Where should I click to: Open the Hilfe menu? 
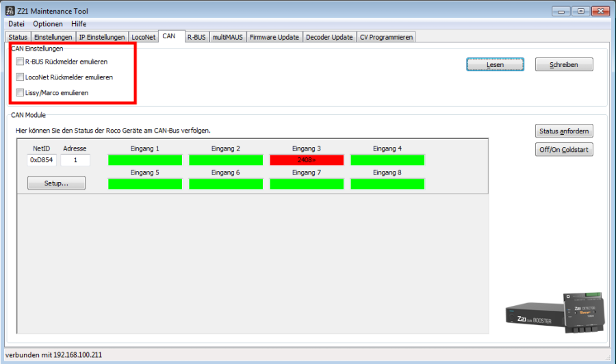(79, 24)
